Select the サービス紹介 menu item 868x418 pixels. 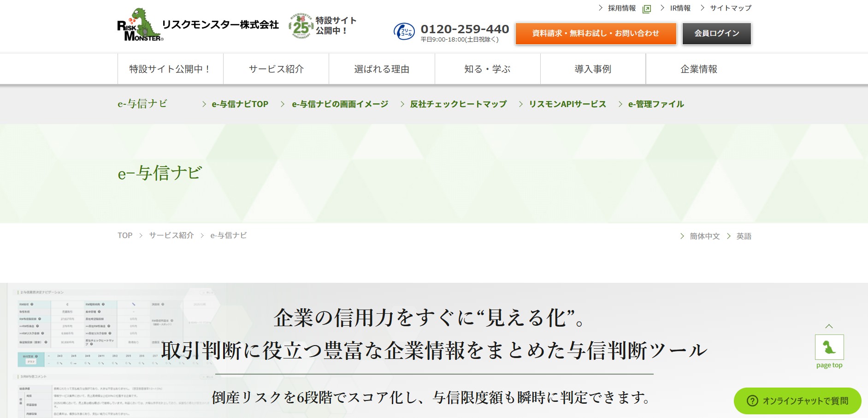[x=276, y=69]
